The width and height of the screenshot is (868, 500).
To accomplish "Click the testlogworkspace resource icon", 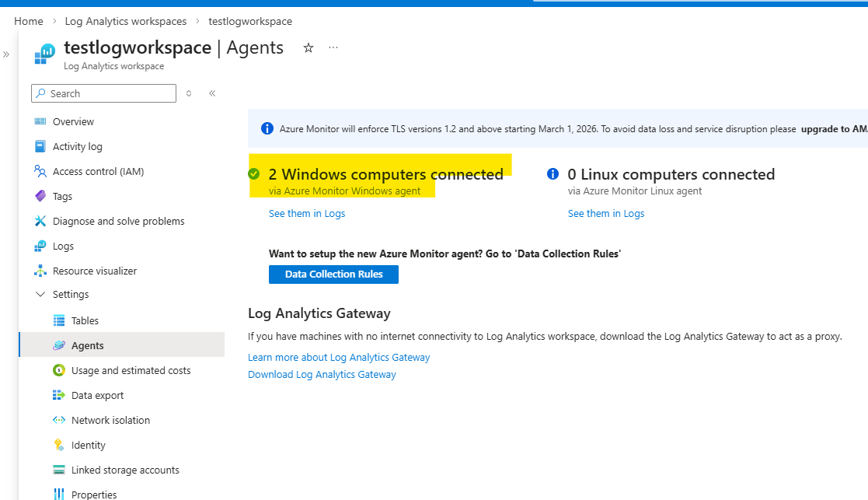I will 45,54.
